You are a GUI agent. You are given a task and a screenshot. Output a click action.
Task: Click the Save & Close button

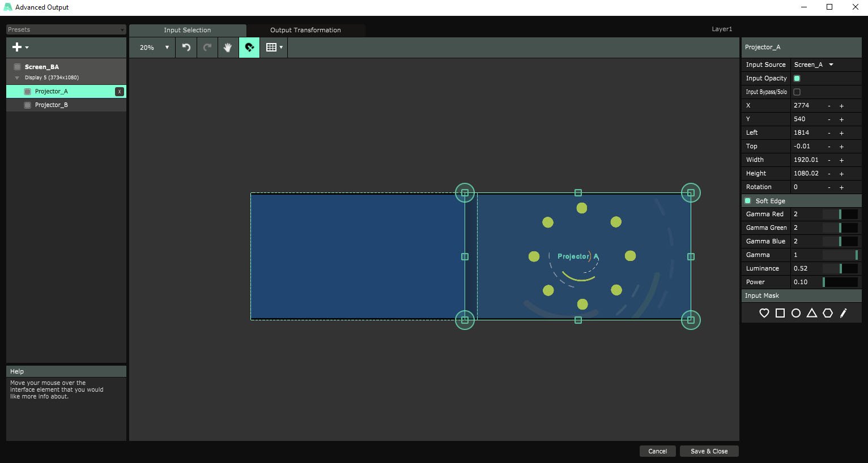click(709, 451)
